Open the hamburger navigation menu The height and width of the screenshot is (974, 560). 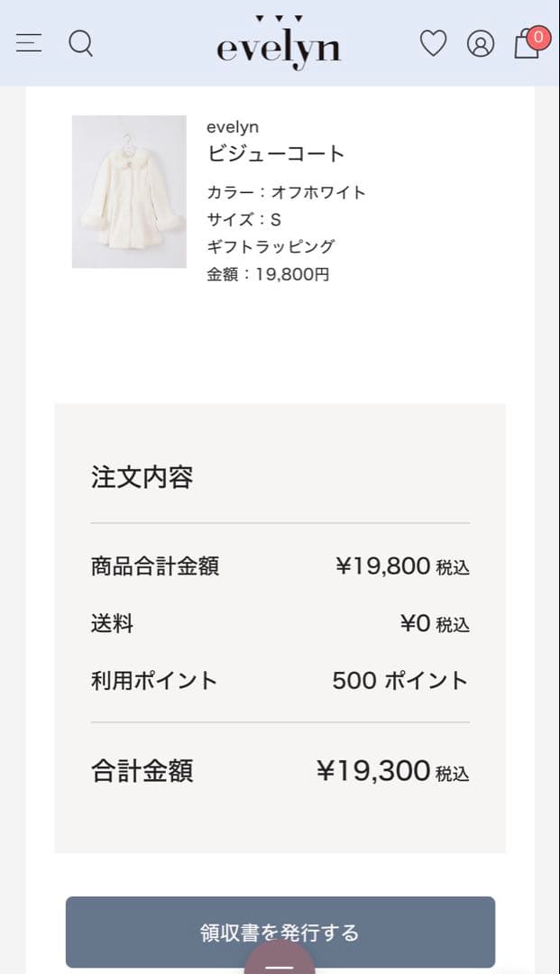29,43
